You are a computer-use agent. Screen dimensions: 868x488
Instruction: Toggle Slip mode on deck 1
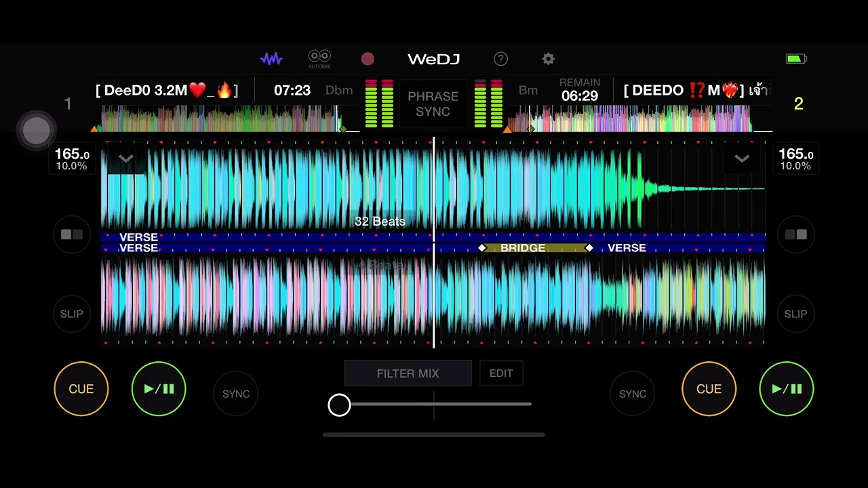click(72, 314)
